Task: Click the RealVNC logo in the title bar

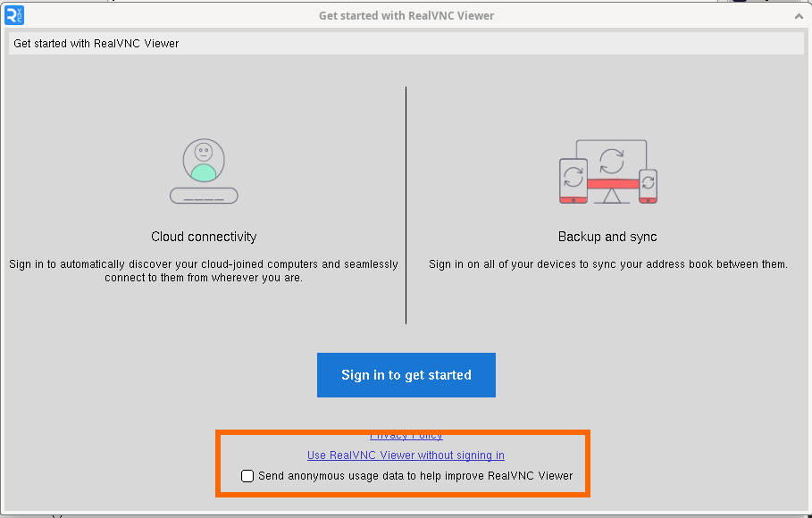Action: coord(14,15)
